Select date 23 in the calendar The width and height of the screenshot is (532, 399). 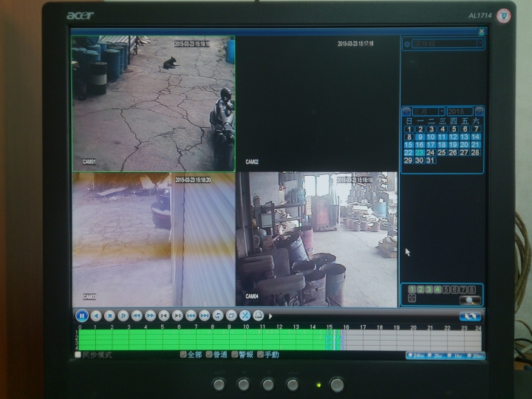[x=420, y=153]
